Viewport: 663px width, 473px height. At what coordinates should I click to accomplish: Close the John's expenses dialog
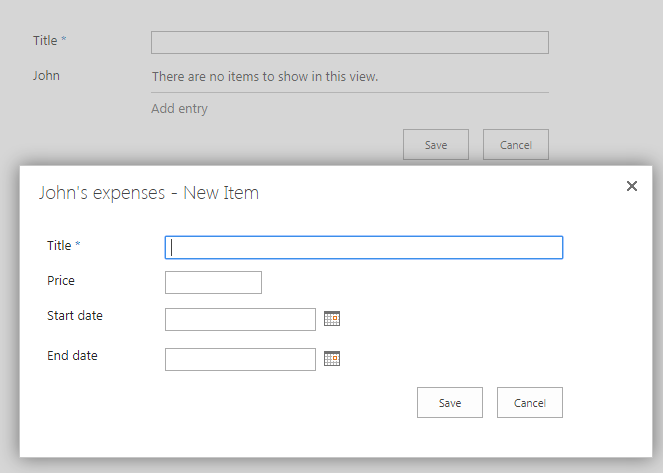click(x=632, y=186)
